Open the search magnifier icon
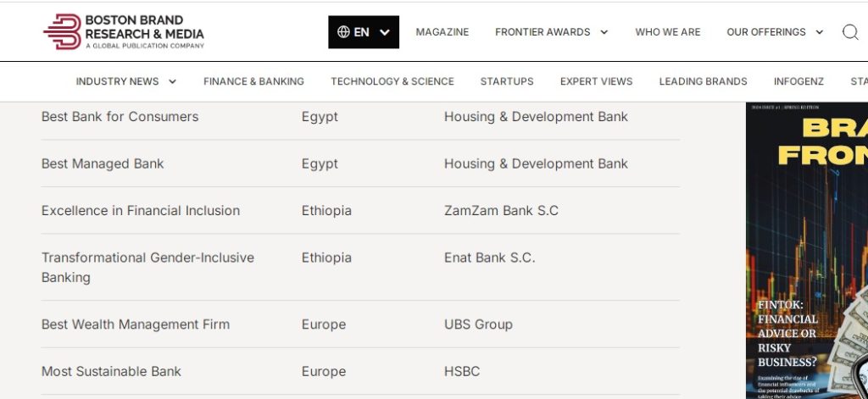Screen dimensions: 868x399 (x=849, y=32)
